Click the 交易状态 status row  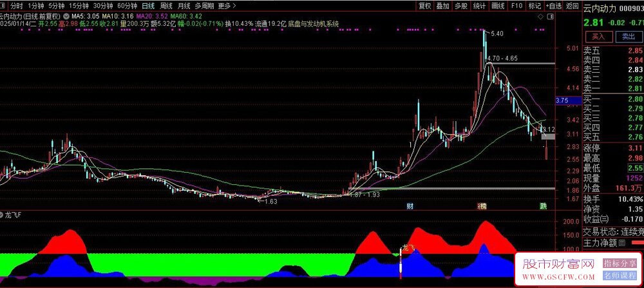pos(614,231)
